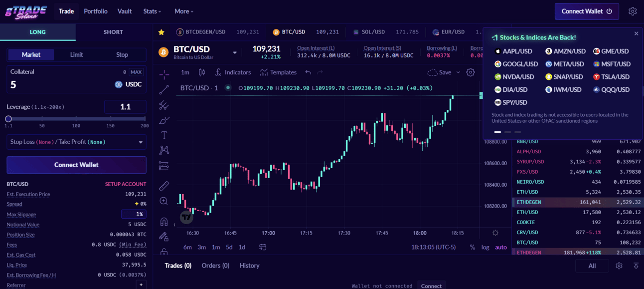Toggle percent scale on chart

pyautogui.click(x=473, y=247)
